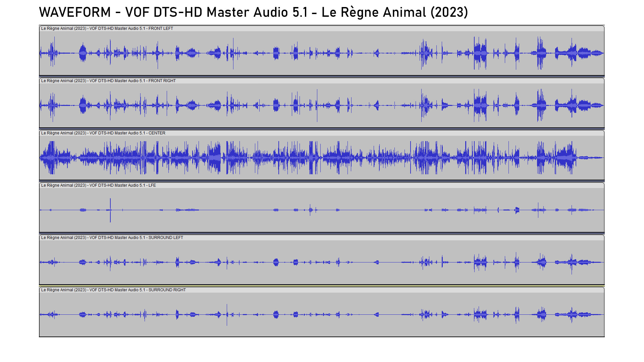
Task: Click the SURROUND RIGHT track title label
Action: 113,290
